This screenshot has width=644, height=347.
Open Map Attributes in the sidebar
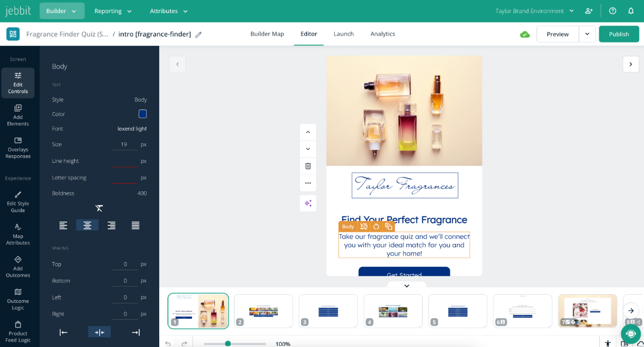point(17,234)
